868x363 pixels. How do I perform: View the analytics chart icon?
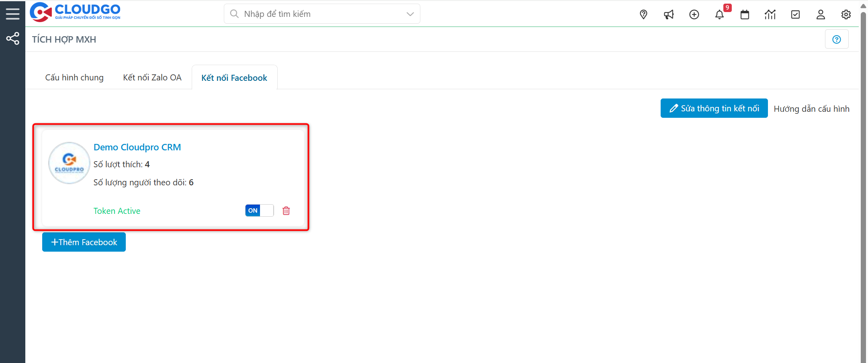click(x=770, y=14)
